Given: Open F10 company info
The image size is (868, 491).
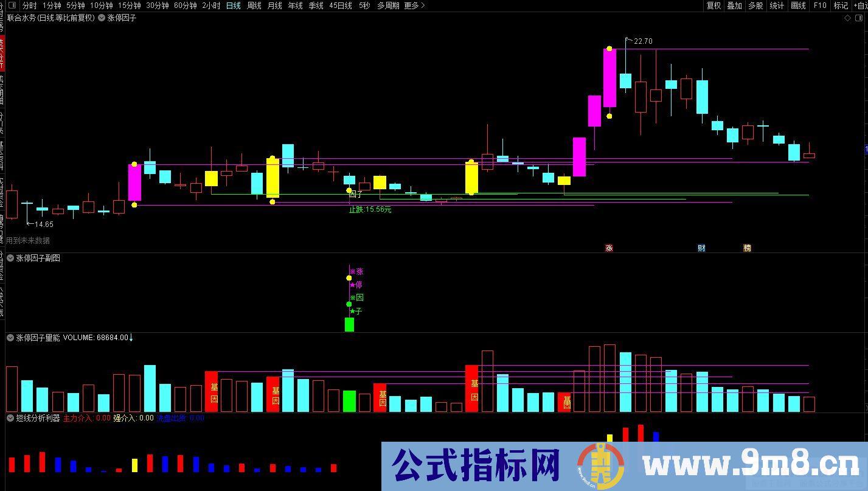Looking at the screenshot, I should click(x=820, y=5).
